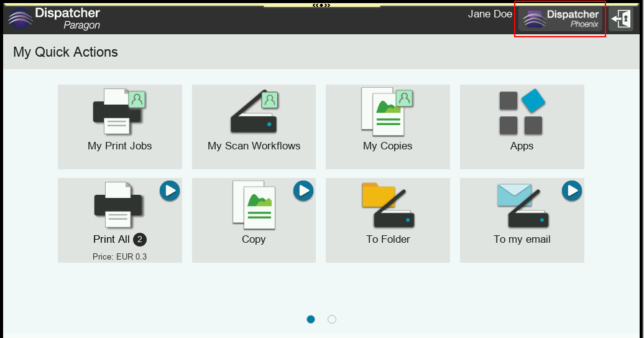The image size is (644, 338).
Task: Click the My Quick Actions heading
Action: point(65,52)
